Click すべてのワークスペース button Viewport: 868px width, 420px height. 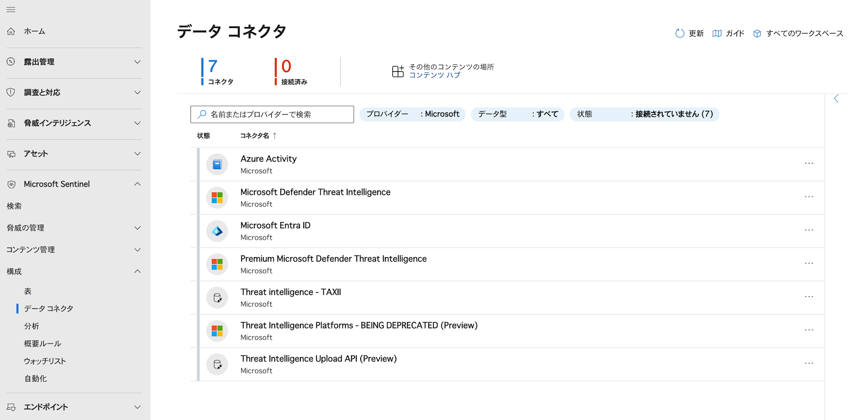point(798,33)
